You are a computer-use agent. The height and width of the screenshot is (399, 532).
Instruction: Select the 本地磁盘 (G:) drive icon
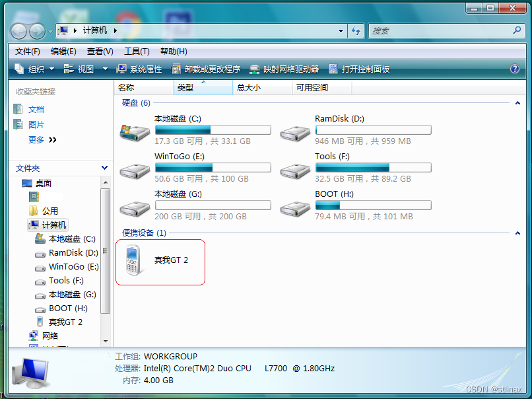click(135, 209)
